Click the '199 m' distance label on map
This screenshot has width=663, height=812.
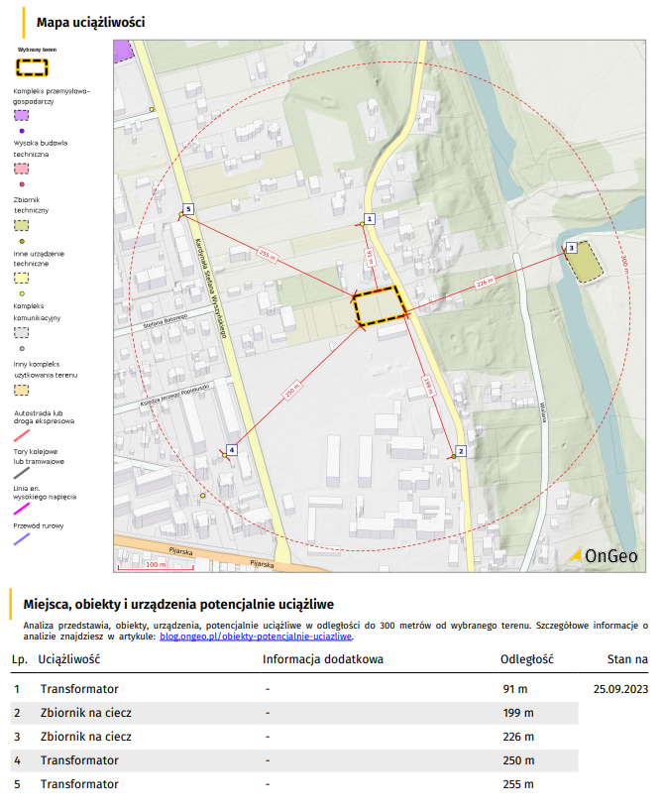(428, 386)
